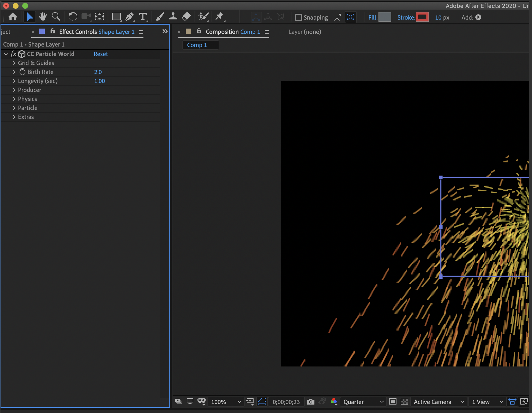Viewport: 532px width, 413px height.
Task: Select the Clone Stamp tool
Action: pos(173,17)
